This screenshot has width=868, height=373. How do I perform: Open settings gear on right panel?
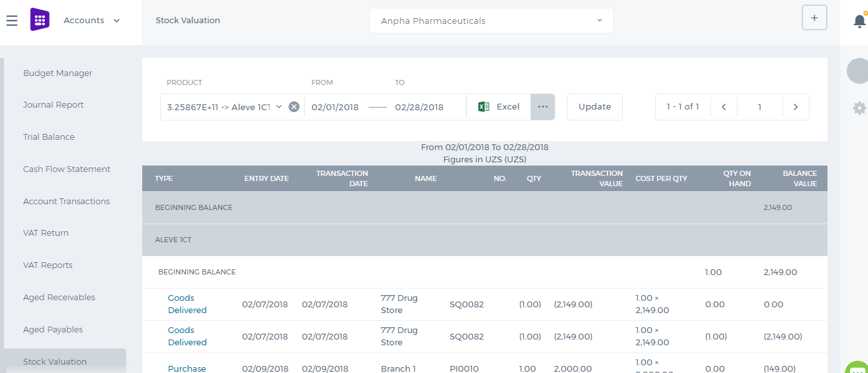pos(859,108)
